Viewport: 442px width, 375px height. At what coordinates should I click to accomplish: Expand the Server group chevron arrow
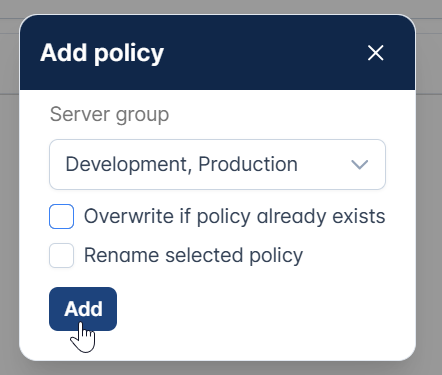coord(360,164)
